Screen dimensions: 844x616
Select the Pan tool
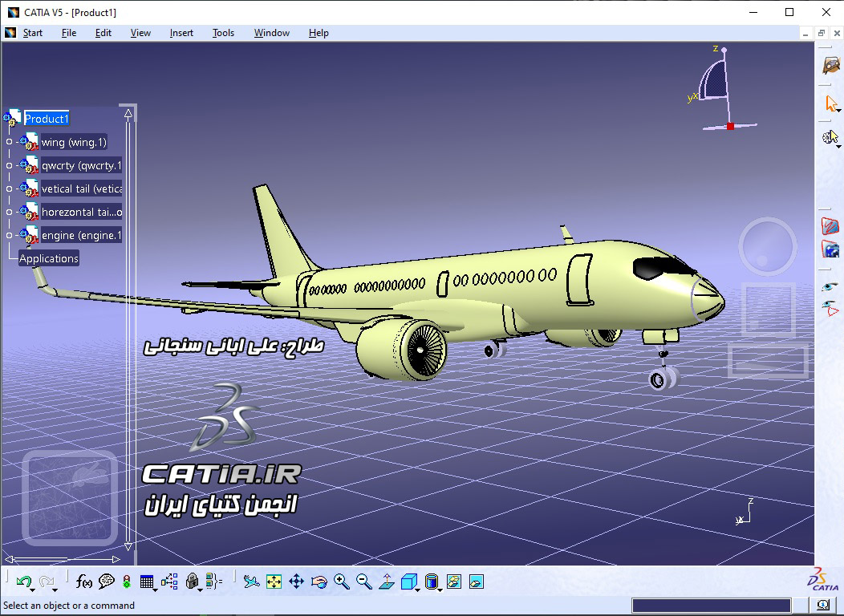pyautogui.click(x=297, y=581)
